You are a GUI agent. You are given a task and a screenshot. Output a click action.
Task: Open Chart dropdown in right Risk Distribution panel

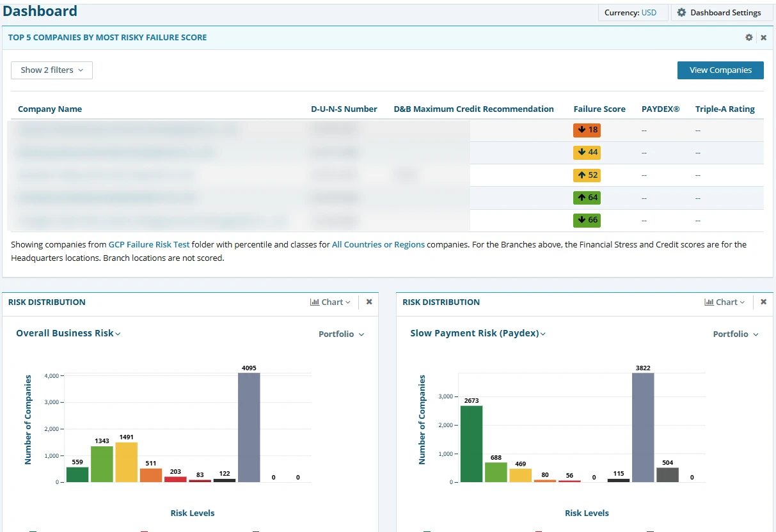coord(724,302)
